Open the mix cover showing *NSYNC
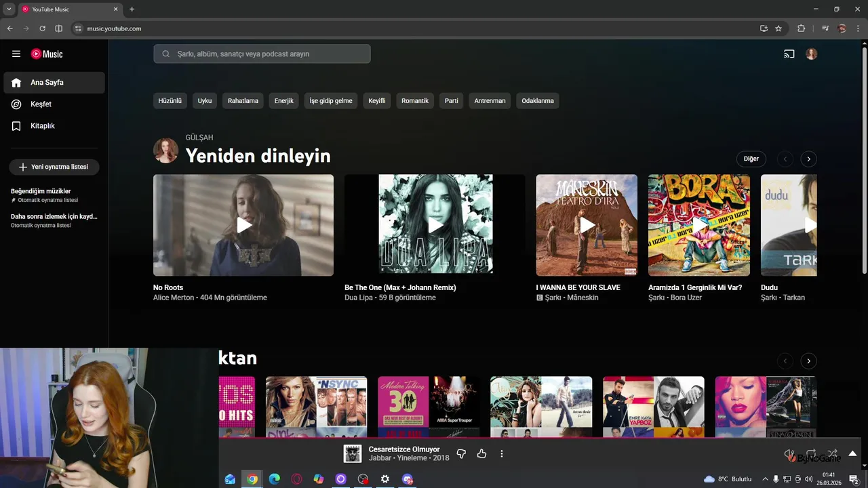 coord(317,407)
